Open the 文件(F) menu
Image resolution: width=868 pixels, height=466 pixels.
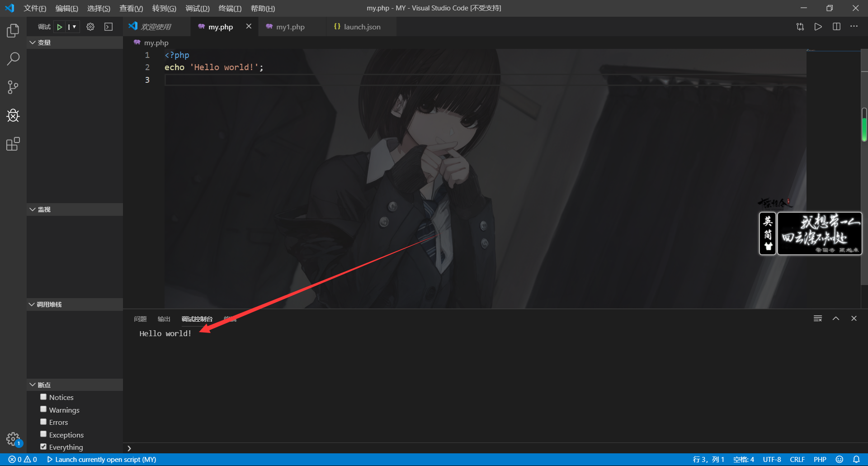pyautogui.click(x=35, y=8)
